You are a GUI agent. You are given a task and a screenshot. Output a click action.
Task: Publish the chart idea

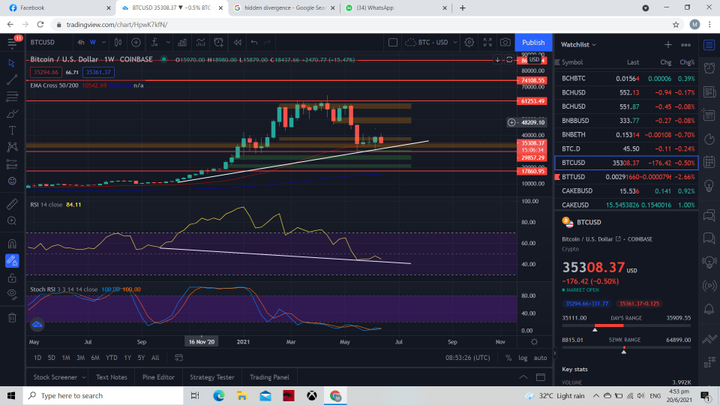tap(533, 42)
